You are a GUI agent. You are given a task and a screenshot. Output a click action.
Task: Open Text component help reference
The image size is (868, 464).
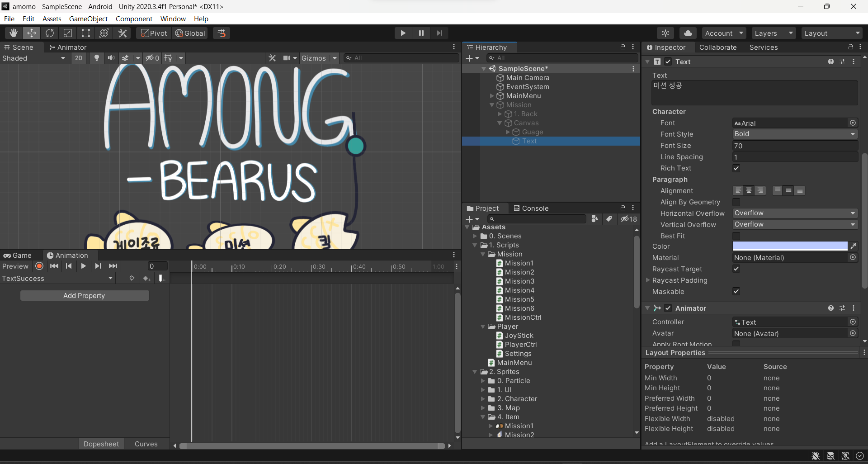point(831,62)
